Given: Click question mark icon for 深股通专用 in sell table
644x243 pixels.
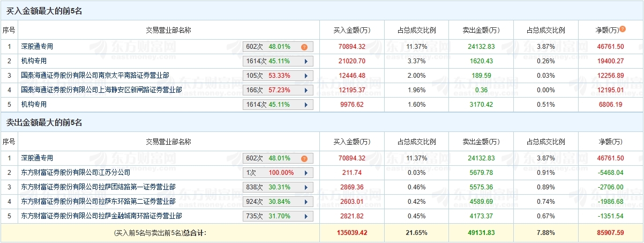Looking at the screenshot, I should (304, 159).
